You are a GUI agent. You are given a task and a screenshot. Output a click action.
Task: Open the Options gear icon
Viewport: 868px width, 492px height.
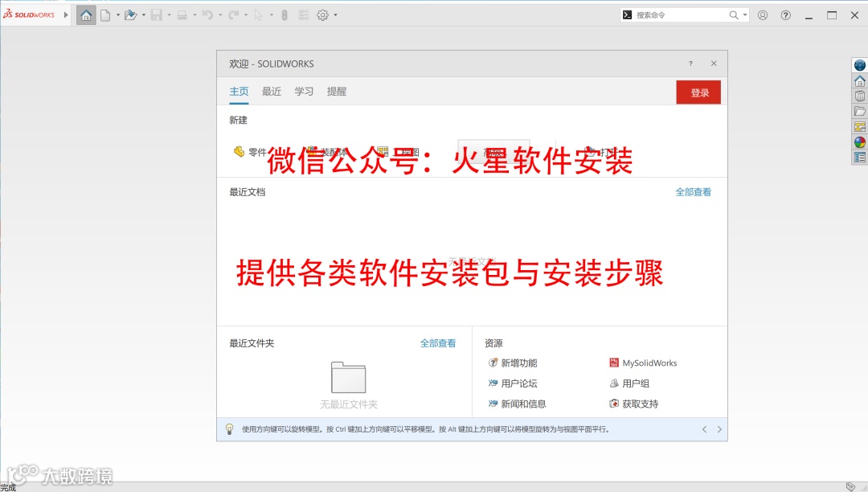tap(323, 15)
